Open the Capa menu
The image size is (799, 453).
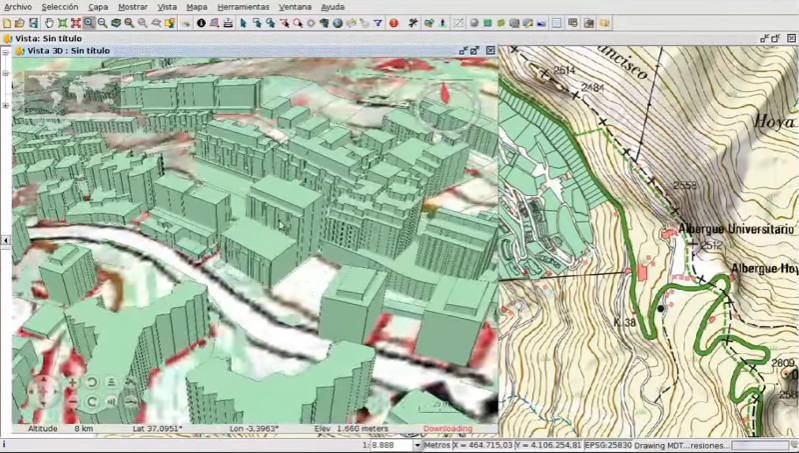pos(98,6)
